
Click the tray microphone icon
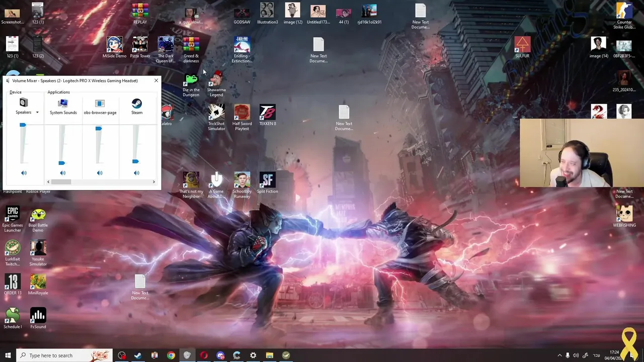(568, 355)
